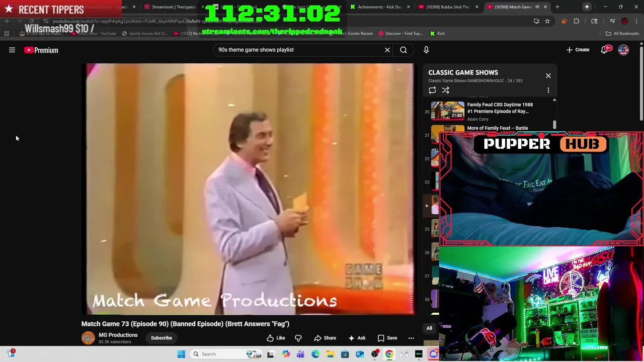Bookmark this page with star icon
Image resolution: width=644 pixels, height=362 pixels.
547,21
